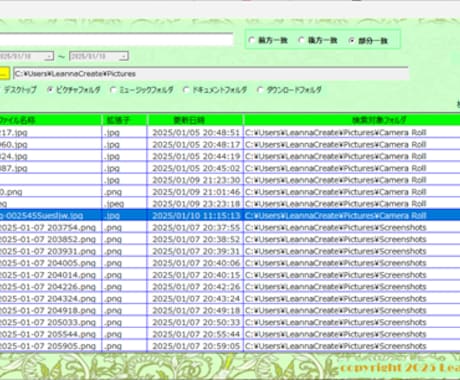This screenshot has height=380, width=460.
Task: Select timestamp 2025/01/07 20:50:33
Action: point(196,322)
